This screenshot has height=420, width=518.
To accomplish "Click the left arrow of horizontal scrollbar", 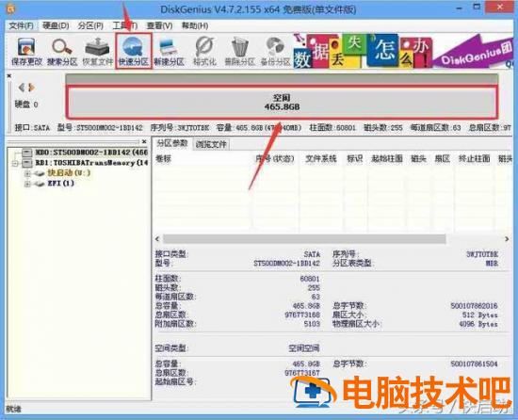I will click(x=157, y=239).
